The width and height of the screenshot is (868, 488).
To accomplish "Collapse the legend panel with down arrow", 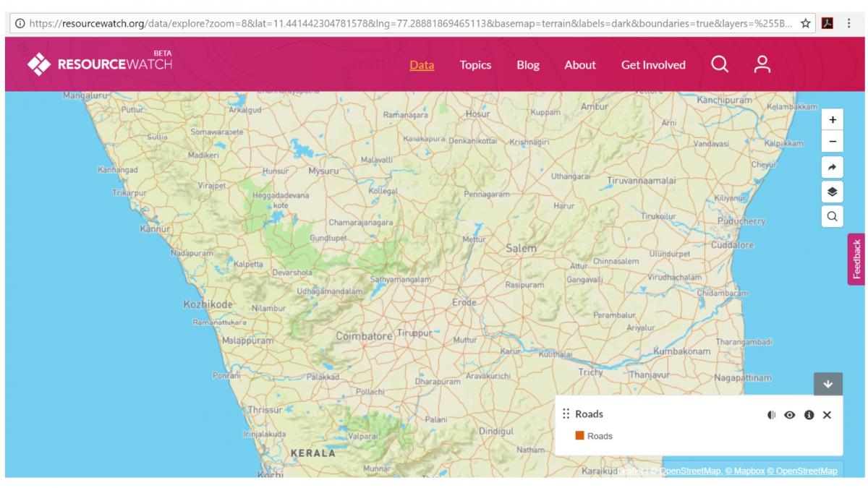I will click(x=828, y=384).
